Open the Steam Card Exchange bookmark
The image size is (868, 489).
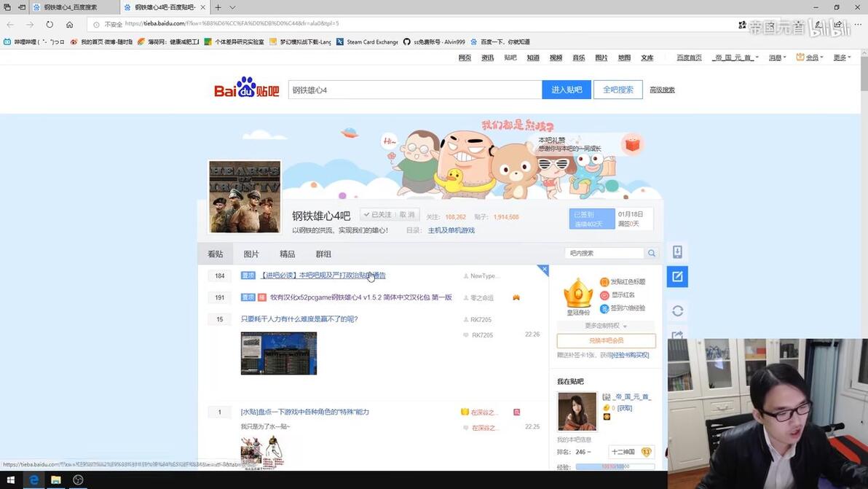367,42
